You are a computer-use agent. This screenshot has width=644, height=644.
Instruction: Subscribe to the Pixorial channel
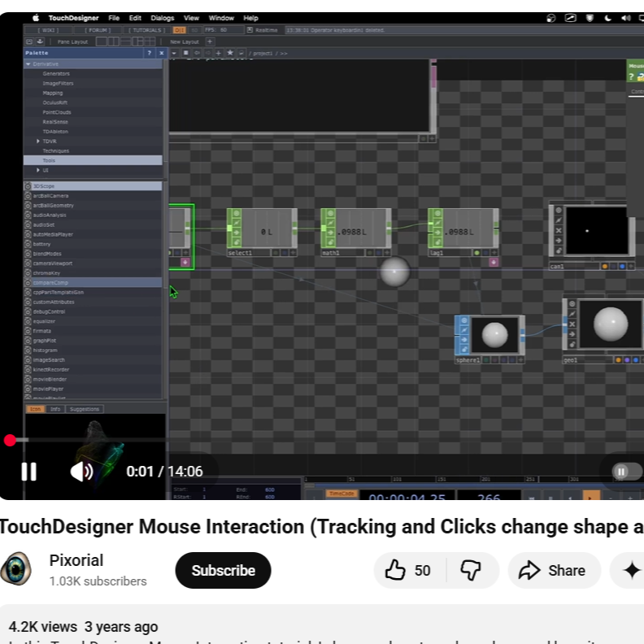pyautogui.click(x=223, y=571)
